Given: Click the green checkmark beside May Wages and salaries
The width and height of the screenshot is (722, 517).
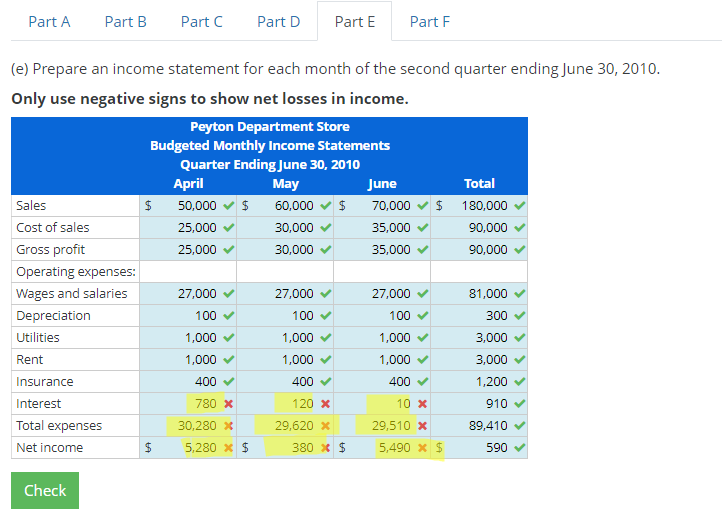Looking at the screenshot, I should coord(326,293).
